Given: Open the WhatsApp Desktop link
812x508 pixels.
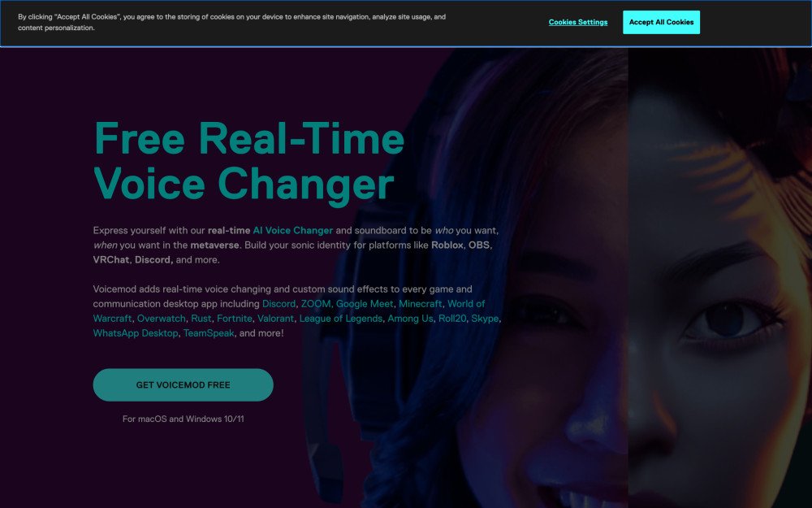Looking at the screenshot, I should click(135, 333).
